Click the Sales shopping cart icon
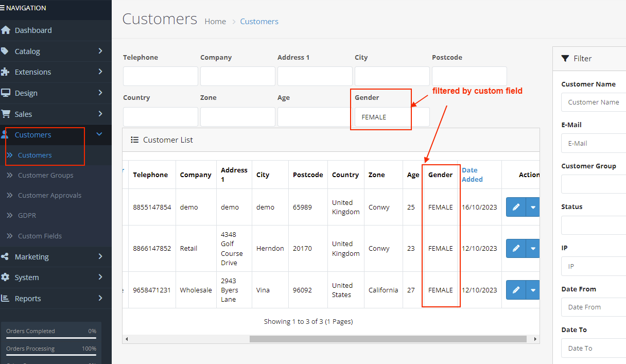 tap(6, 114)
